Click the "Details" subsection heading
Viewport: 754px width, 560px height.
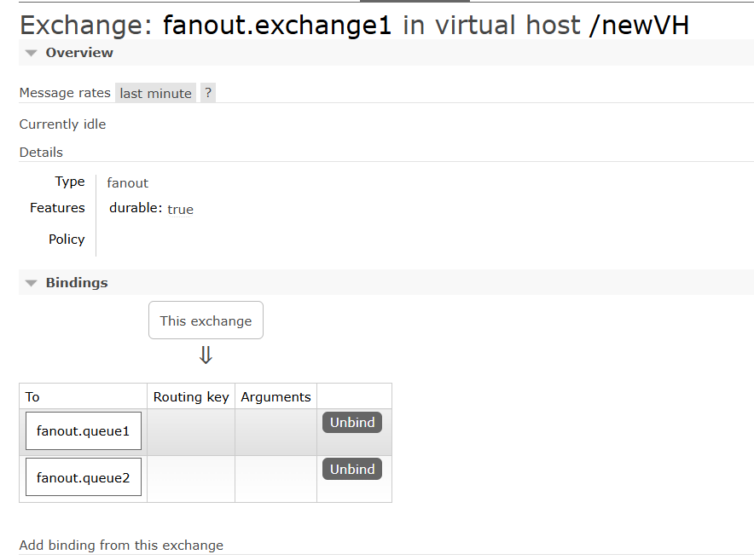[x=41, y=152]
